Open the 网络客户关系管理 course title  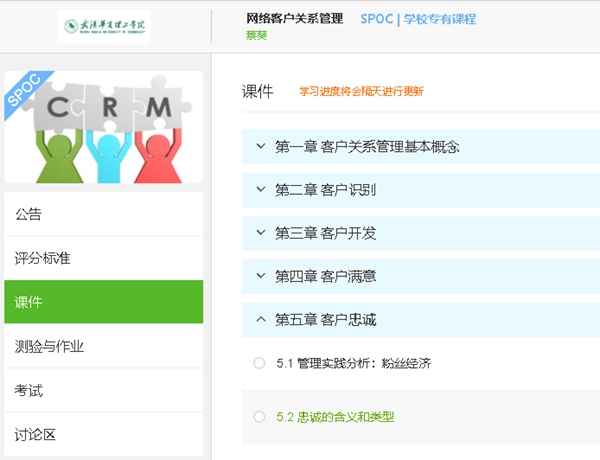[x=294, y=18]
